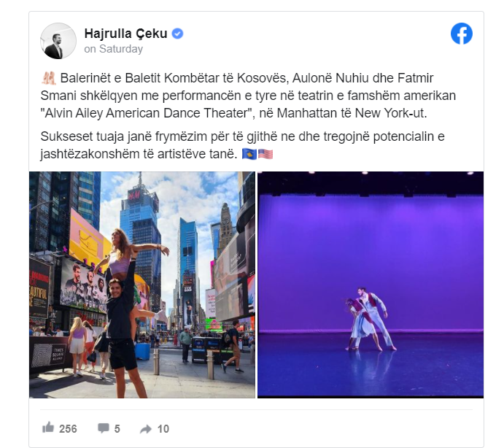Click the stage dancers in the right photo

click(x=371, y=319)
